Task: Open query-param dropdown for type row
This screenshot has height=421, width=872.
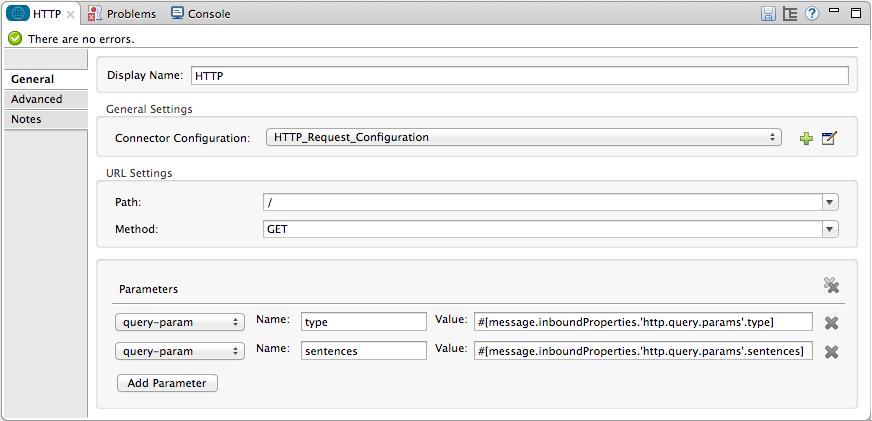Action: 180,321
